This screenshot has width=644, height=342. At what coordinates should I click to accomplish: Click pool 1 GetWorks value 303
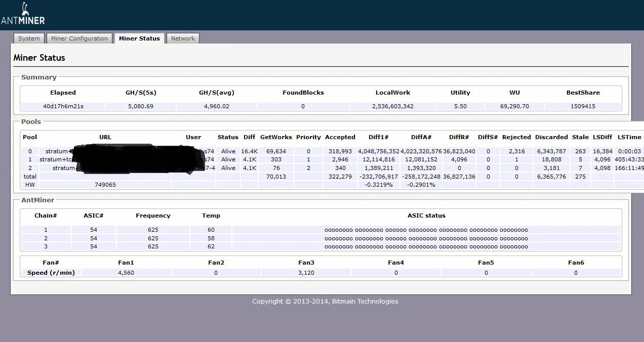point(276,159)
